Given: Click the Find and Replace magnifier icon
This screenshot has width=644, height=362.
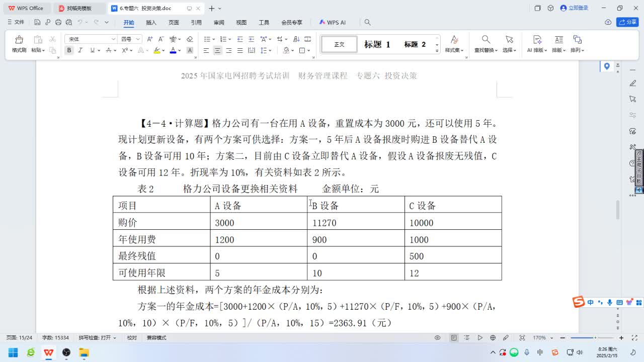Looking at the screenshot, I should tap(486, 40).
